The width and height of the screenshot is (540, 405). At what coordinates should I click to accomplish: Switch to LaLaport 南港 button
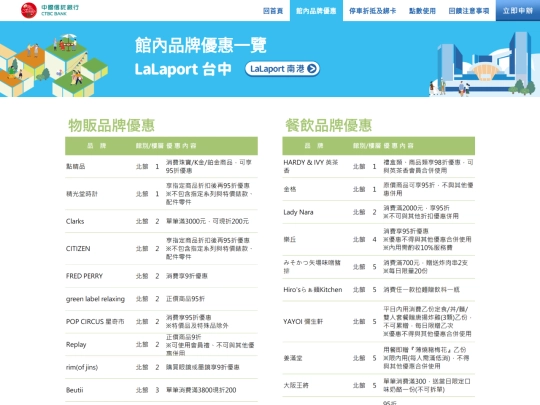point(282,69)
